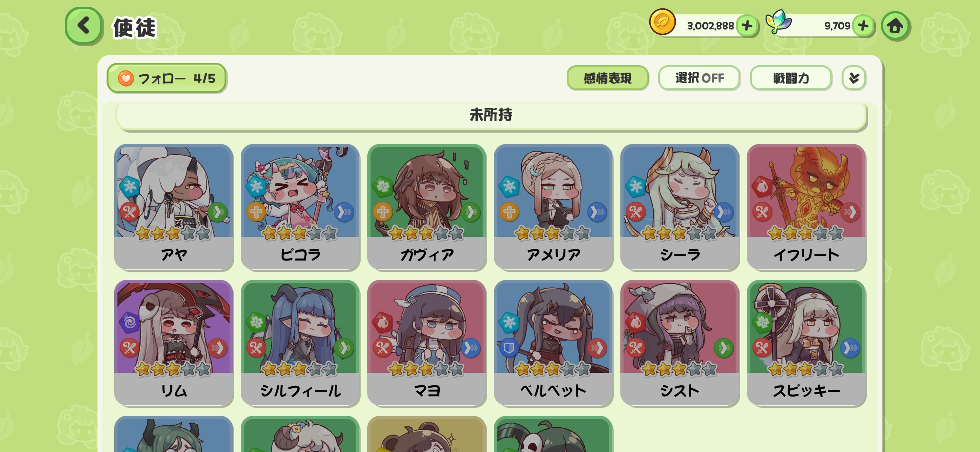The width and height of the screenshot is (980, 452).
Task: Click the ice element icon on アヤ
Action: click(x=129, y=186)
